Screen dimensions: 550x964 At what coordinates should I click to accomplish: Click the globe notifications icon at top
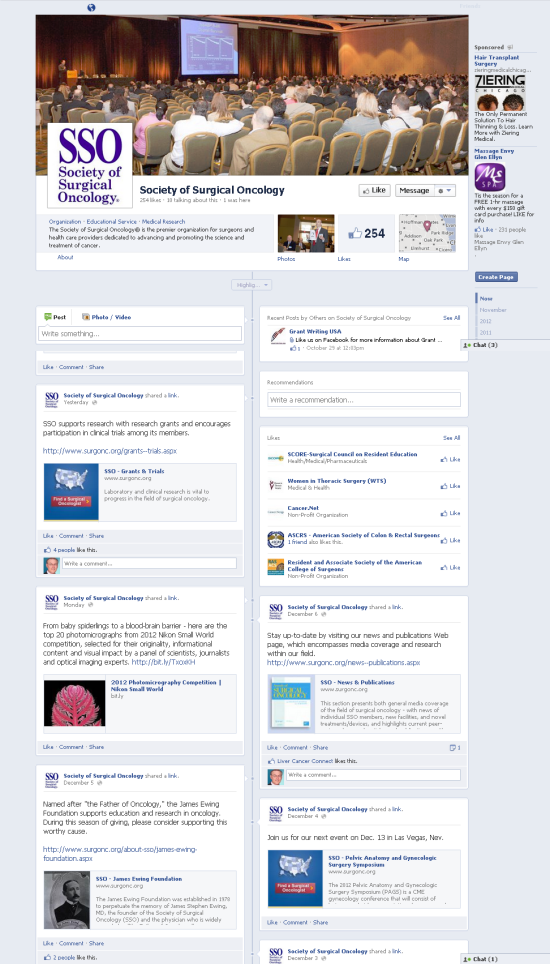point(92,8)
